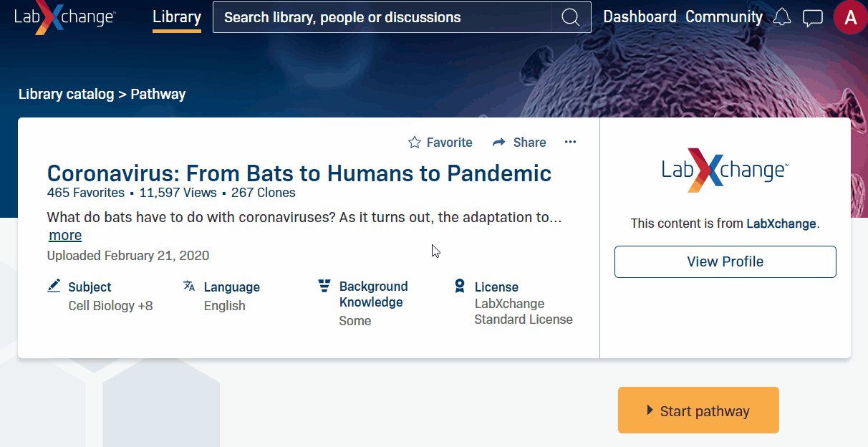Click the LabXchange logo in profile card
868x447 pixels.
tap(725, 170)
